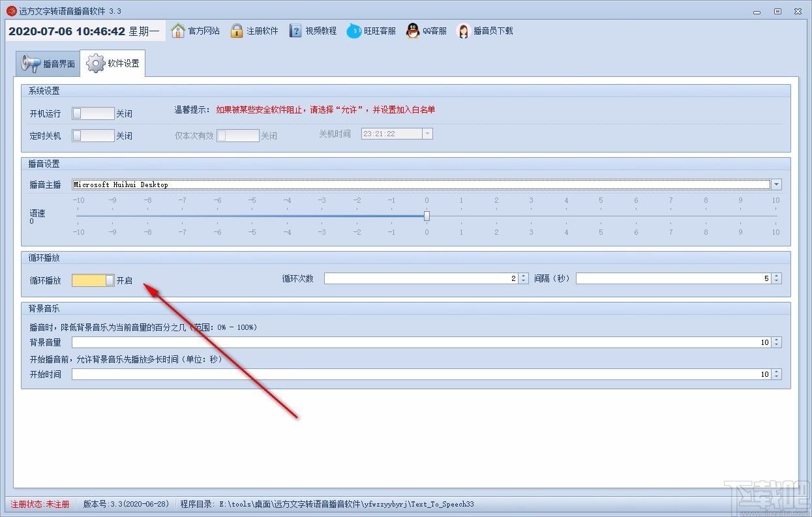Click the 注册软件 button text
The image size is (812, 517).
pyautogui.click(x=263, y=31)
